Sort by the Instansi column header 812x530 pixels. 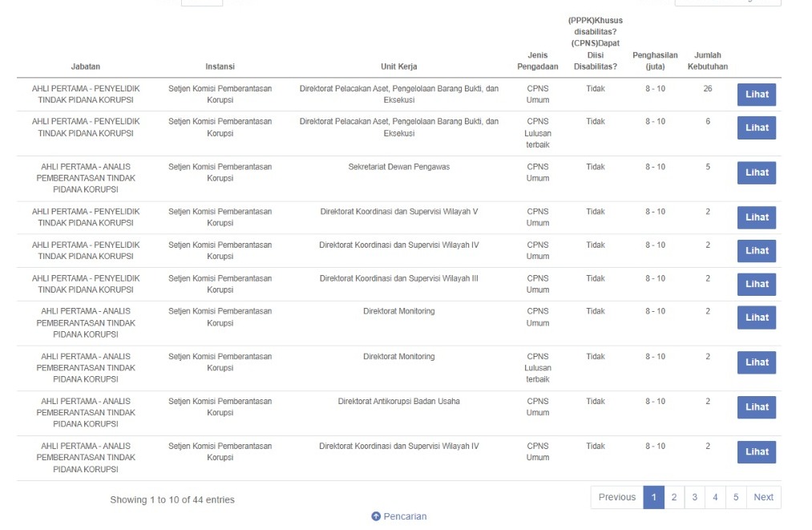(x=220, y=67)
